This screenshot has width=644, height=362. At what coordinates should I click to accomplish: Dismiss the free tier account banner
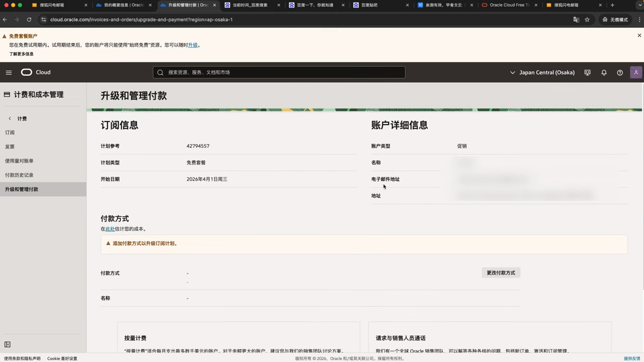(639, 36)
